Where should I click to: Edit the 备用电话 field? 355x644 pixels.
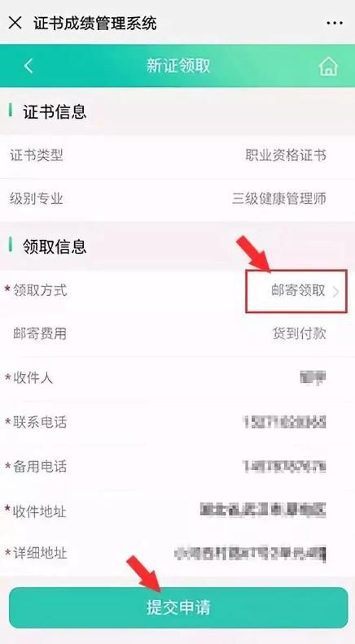coord(177,467)
